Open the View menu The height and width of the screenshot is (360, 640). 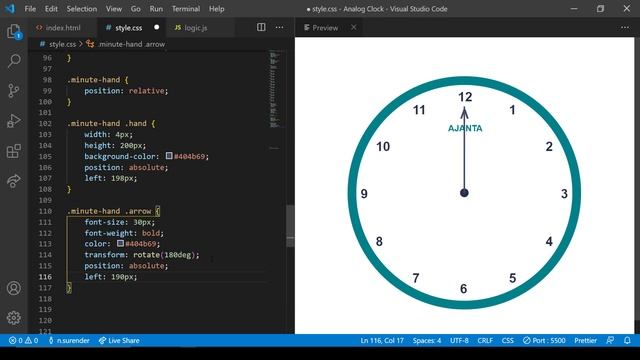114,9
